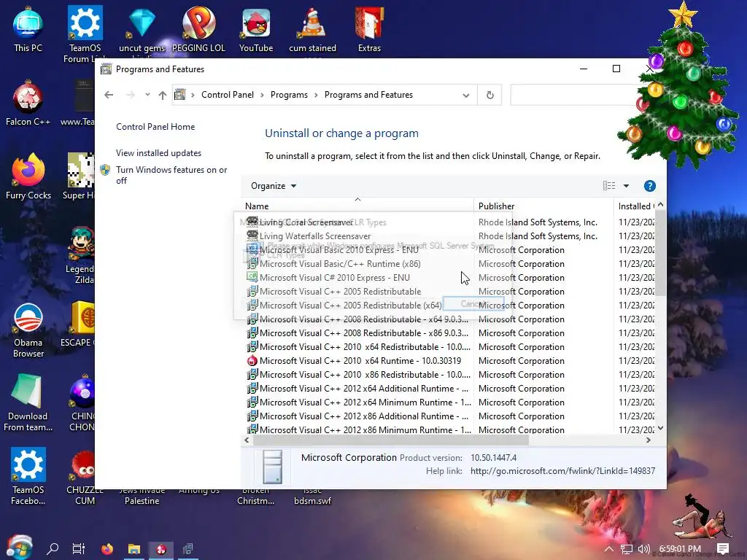
Task: Click Programs and Features breadcrumb
Action: 368,95
